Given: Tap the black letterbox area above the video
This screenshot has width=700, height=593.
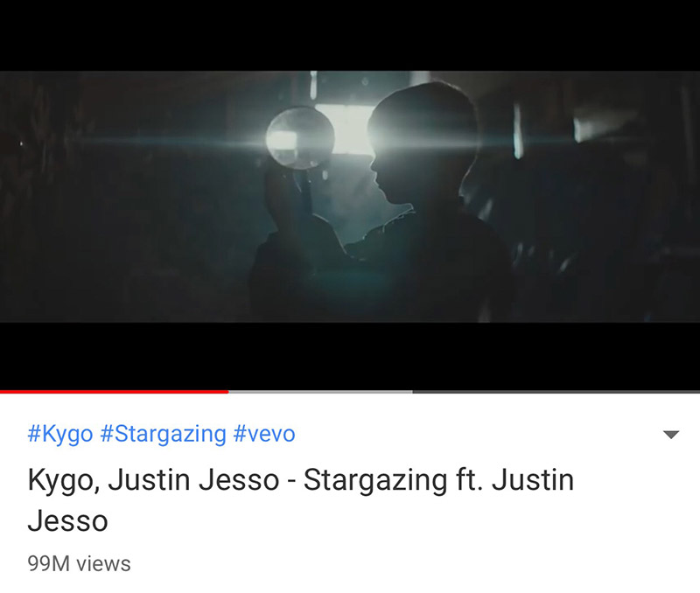Looking at the screenshot, I should (x=350, y=35).
